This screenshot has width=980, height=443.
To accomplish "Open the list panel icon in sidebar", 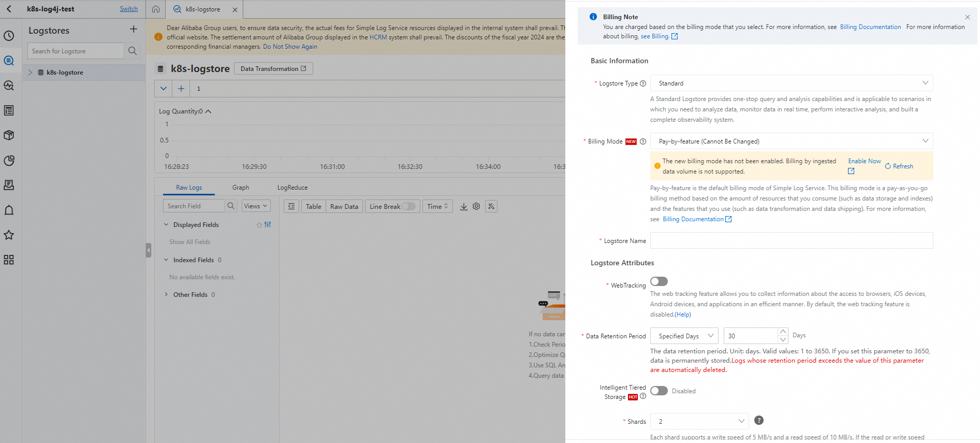I will click(9, 110).
